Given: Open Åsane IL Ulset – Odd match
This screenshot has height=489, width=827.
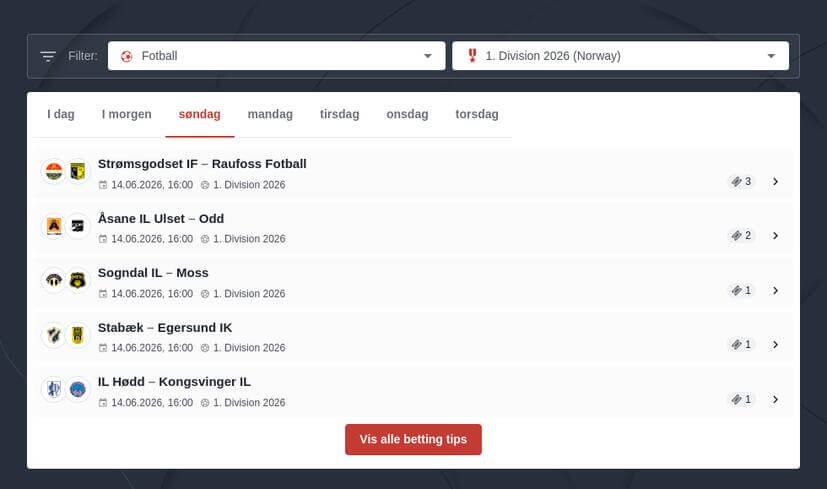Looking at the screenshot, I should point(414,228).
